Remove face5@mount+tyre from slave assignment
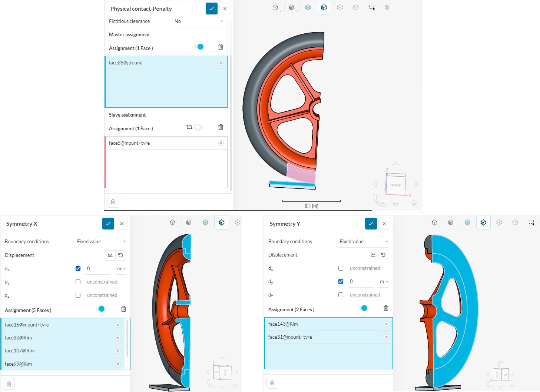Screen dimensions: 540x392 (221, 143)
